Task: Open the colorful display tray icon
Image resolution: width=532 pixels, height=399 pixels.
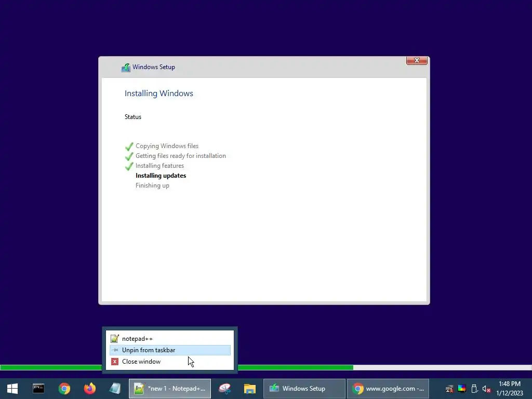Action: pyautogui.click(x=462, y=389)
